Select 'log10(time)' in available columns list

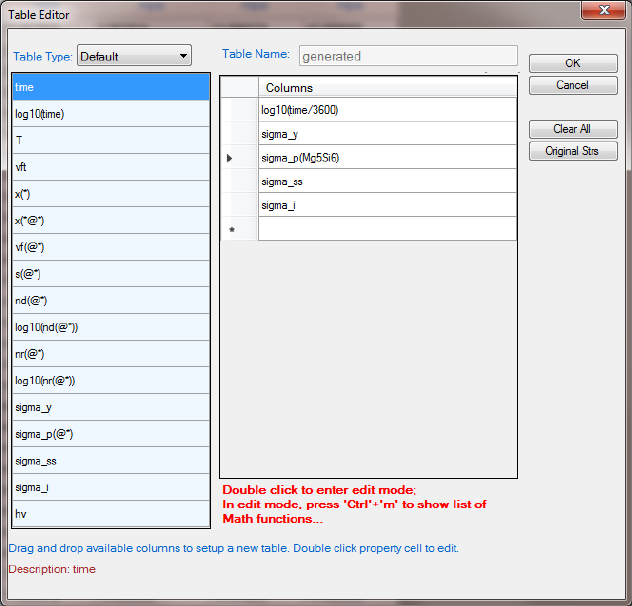pos(111,114)
